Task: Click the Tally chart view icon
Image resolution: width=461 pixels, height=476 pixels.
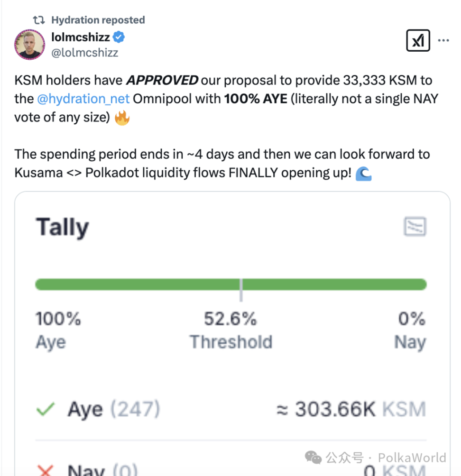Action: point(415,227)
